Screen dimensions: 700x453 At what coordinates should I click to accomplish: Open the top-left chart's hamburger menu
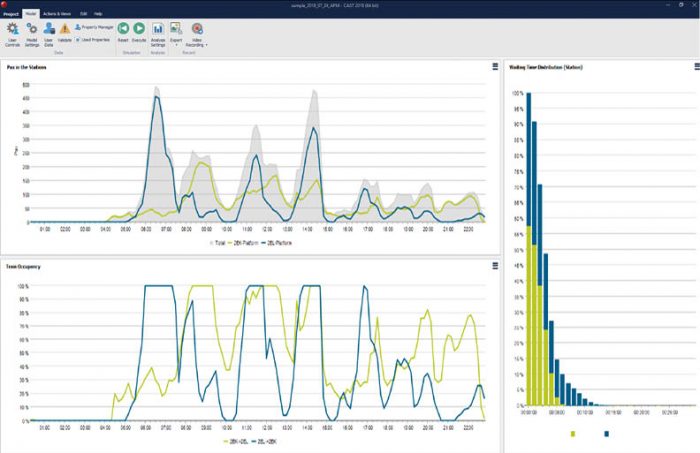click(494, 67)
